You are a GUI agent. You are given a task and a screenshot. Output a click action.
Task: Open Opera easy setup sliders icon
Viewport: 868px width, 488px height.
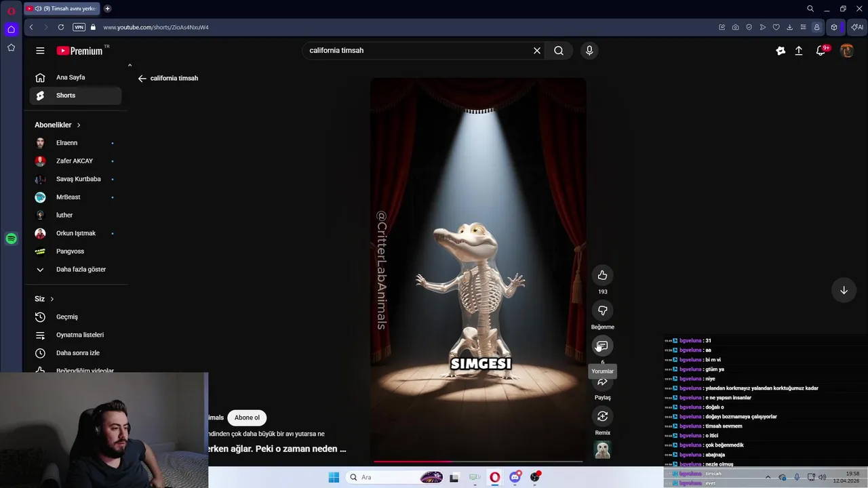[x=804, y=27]
